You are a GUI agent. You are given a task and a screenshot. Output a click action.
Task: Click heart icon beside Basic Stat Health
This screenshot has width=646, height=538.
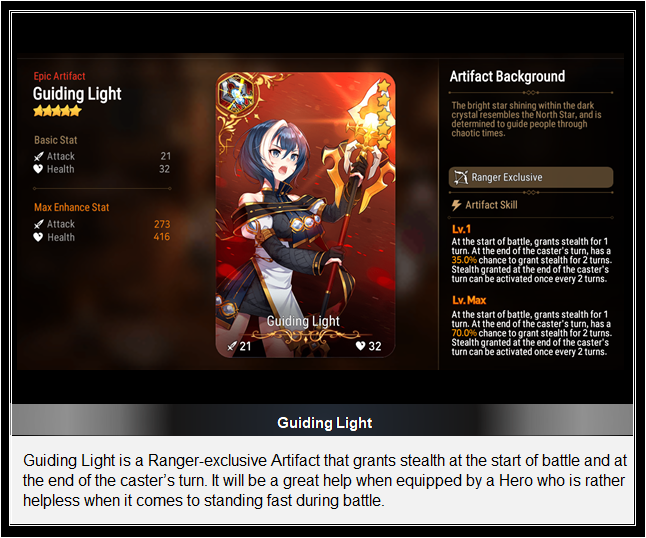(38, 169)
